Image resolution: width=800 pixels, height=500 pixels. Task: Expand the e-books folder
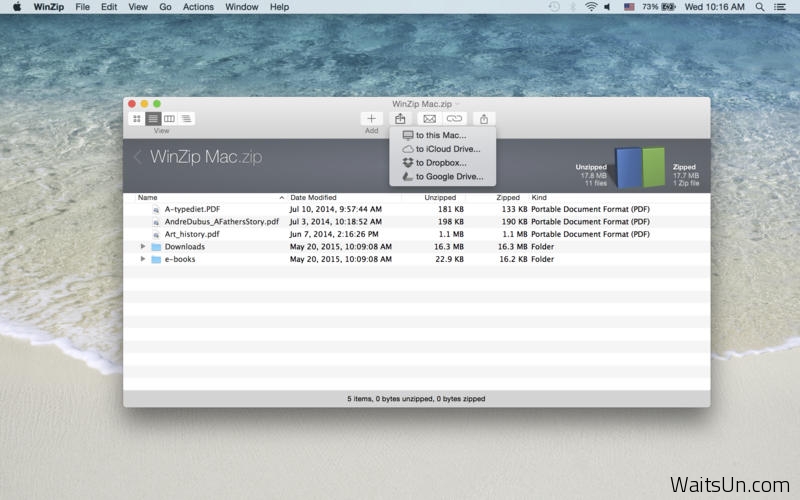coord(143,259)
